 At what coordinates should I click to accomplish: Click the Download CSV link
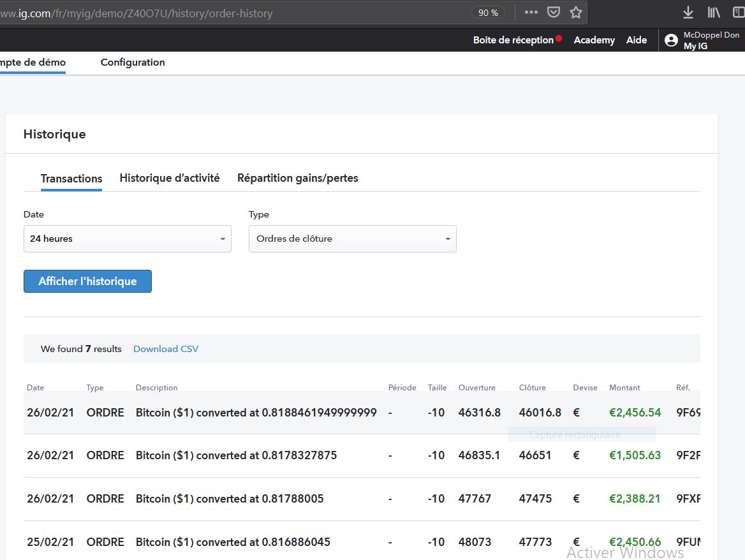[166, 349]
